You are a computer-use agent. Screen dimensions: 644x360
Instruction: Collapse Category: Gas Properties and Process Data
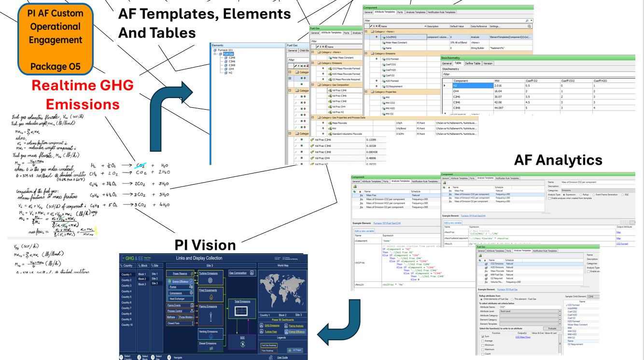coord(312,117)
